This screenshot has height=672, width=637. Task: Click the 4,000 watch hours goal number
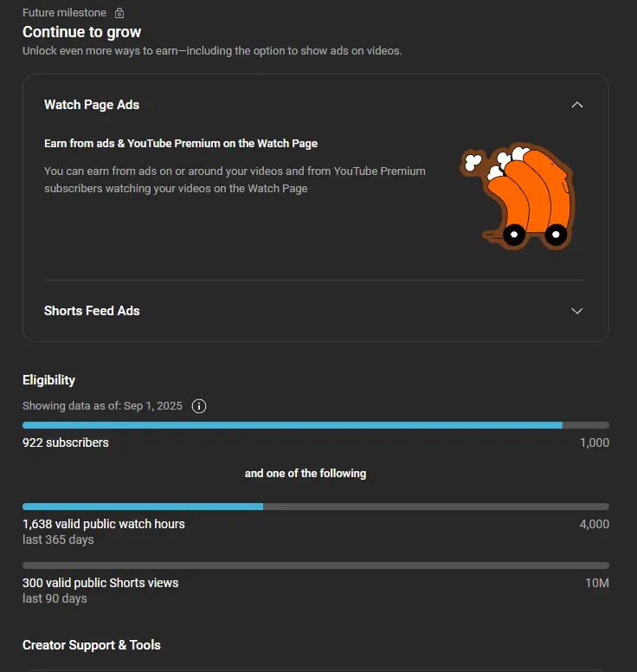pos(594,524)
